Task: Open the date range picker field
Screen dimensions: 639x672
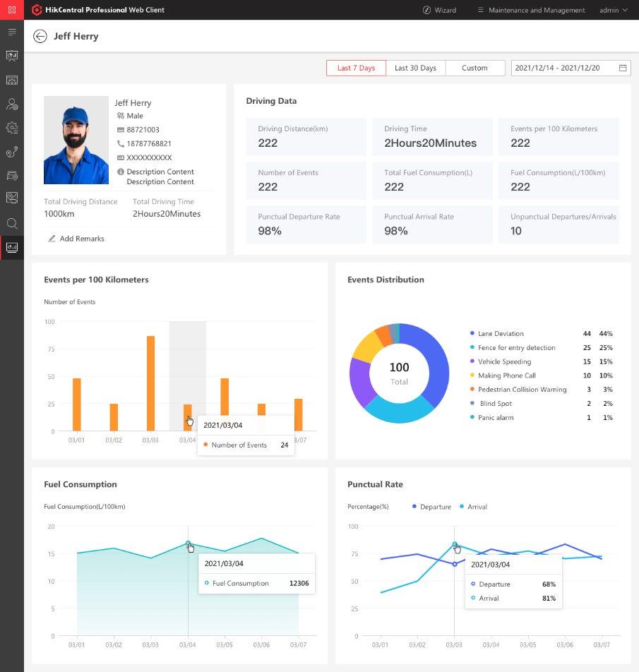Action: tap(571, 68)
